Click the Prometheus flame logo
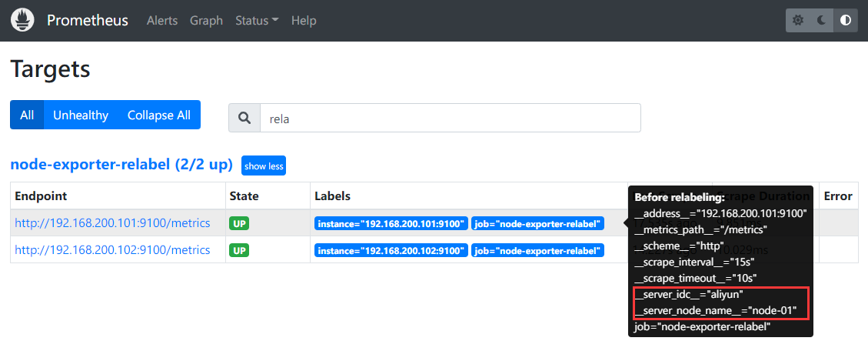868x341 pixels. tap(22, 20)
